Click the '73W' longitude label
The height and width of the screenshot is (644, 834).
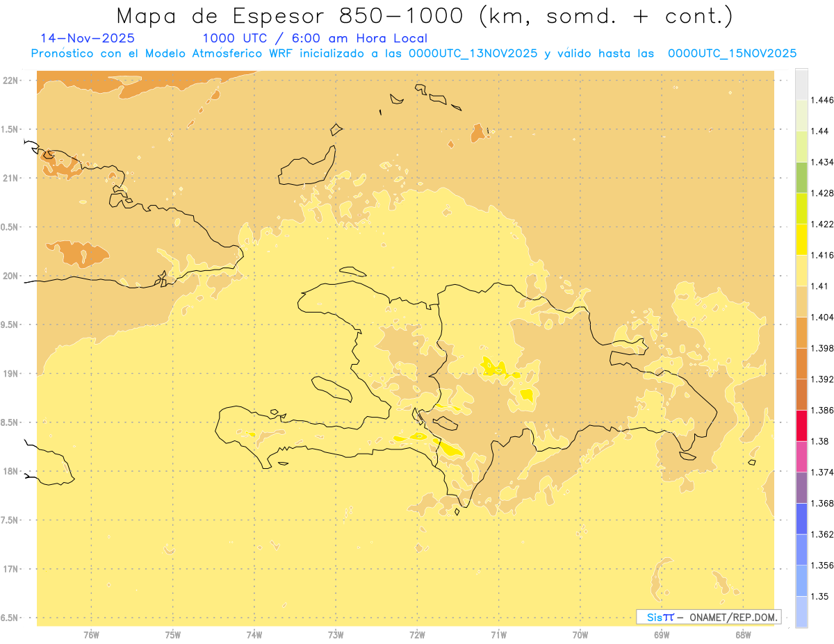coord(336,635)
